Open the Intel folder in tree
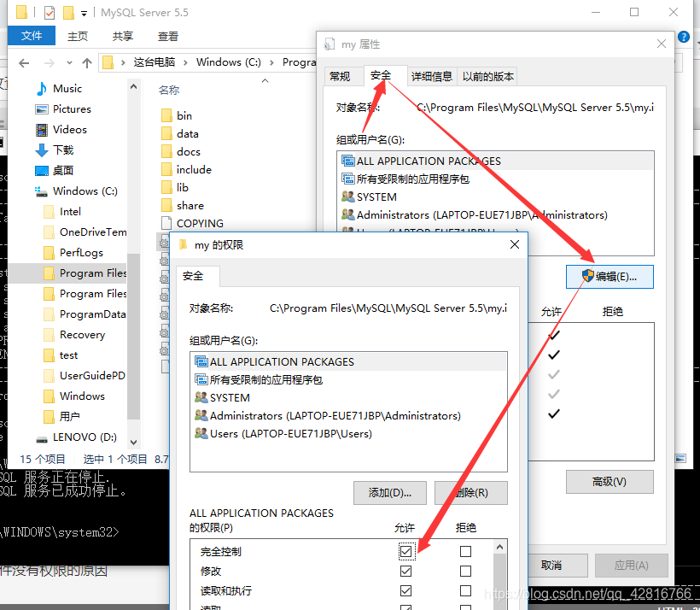700x610 pixels. [x=62, y=211]
